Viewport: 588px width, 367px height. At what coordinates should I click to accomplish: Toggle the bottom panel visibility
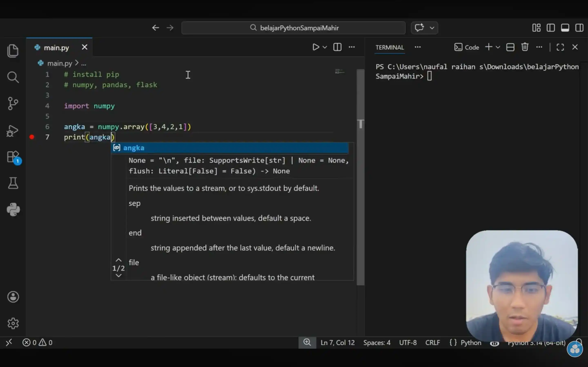click(x=565, y=28)
